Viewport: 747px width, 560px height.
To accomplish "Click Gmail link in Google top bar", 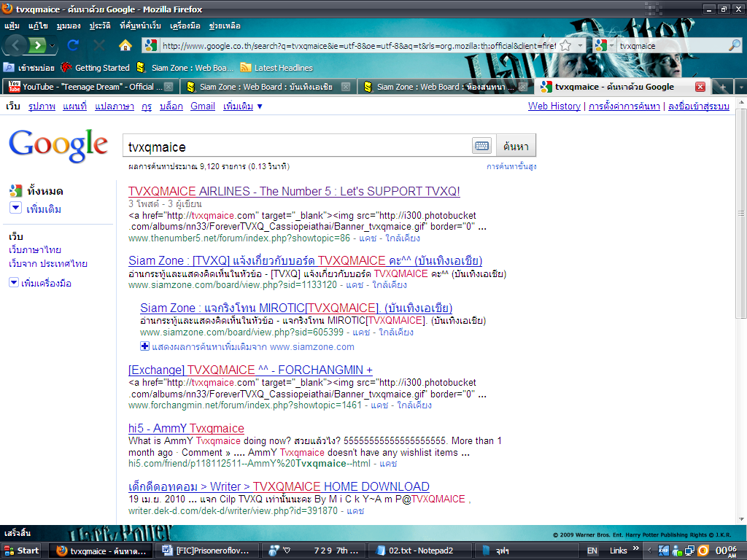I will (x=203, y=106).
